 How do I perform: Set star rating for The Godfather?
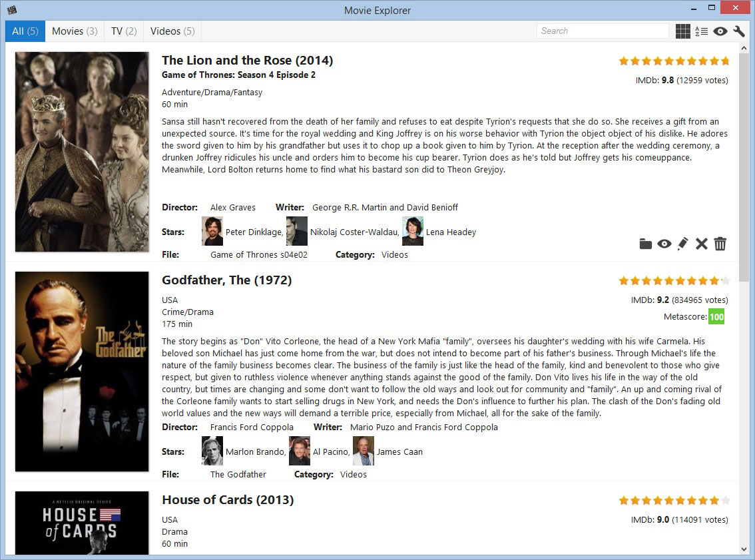[674, 280]
